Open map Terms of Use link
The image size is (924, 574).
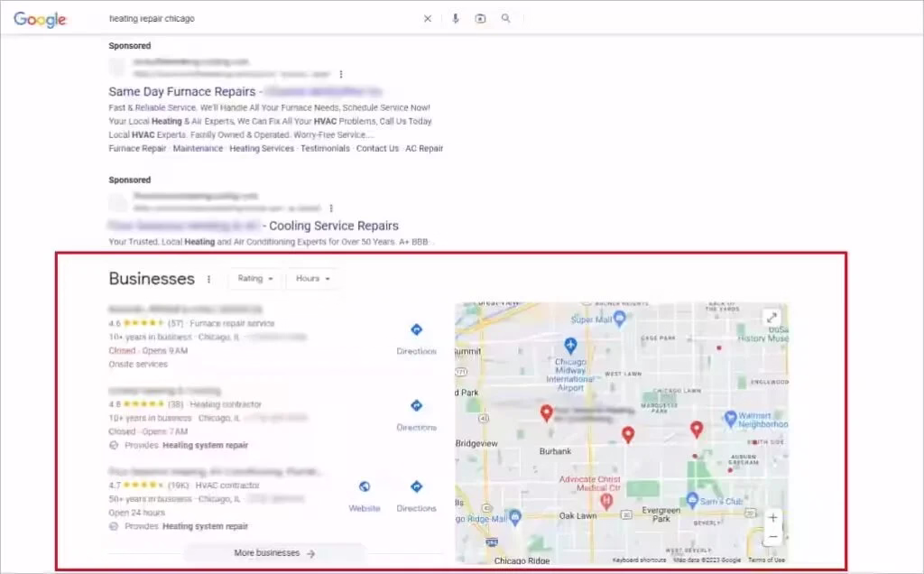pos(767,560)
